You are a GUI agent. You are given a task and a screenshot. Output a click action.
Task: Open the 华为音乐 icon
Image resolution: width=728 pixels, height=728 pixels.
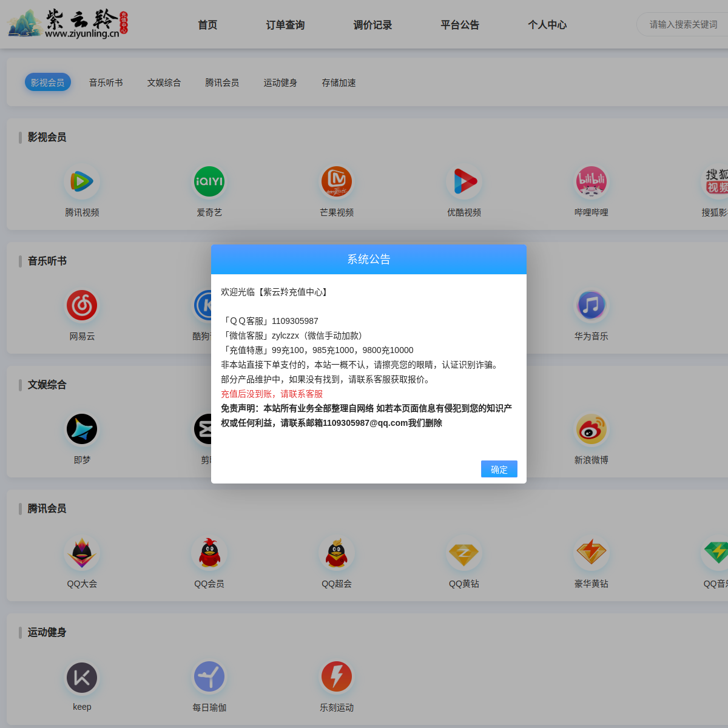591,305
